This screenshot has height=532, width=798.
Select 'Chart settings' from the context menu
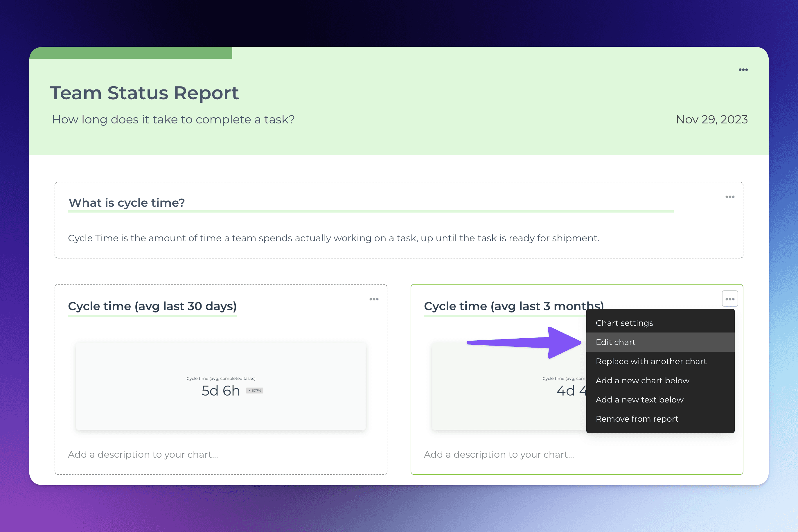pos(624,323)
